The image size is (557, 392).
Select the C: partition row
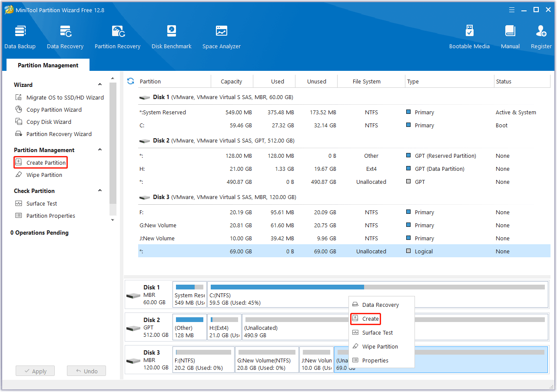click(x=344, y=125)
